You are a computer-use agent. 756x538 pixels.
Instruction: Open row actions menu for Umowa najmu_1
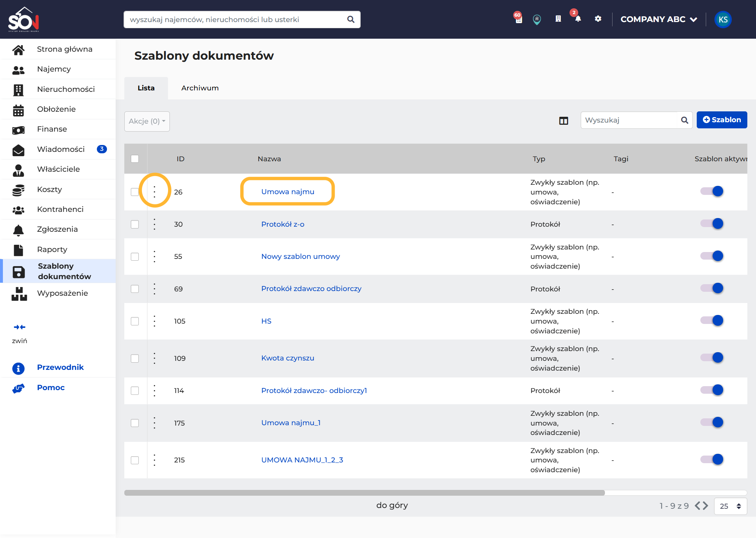tap(155, 423)
